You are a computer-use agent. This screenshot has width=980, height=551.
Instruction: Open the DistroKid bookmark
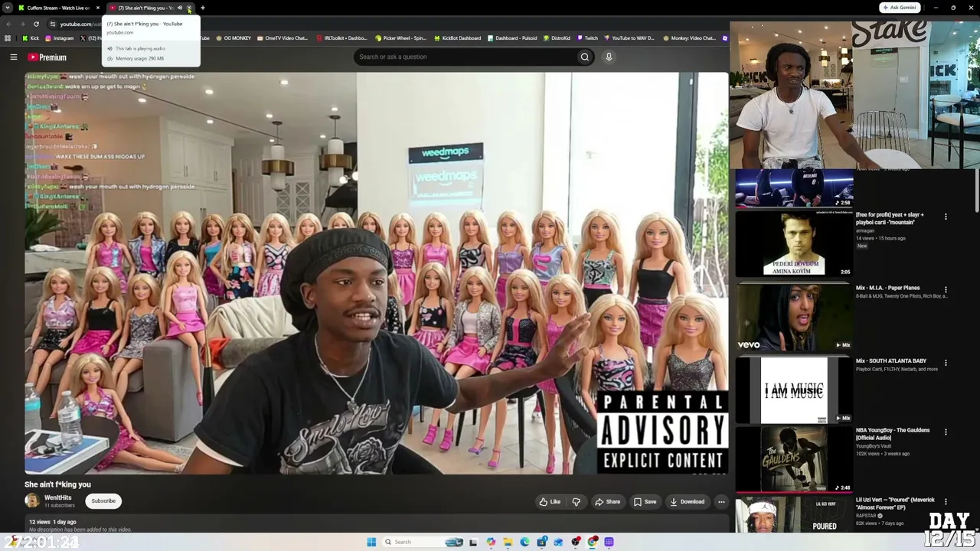coord(557,38)
